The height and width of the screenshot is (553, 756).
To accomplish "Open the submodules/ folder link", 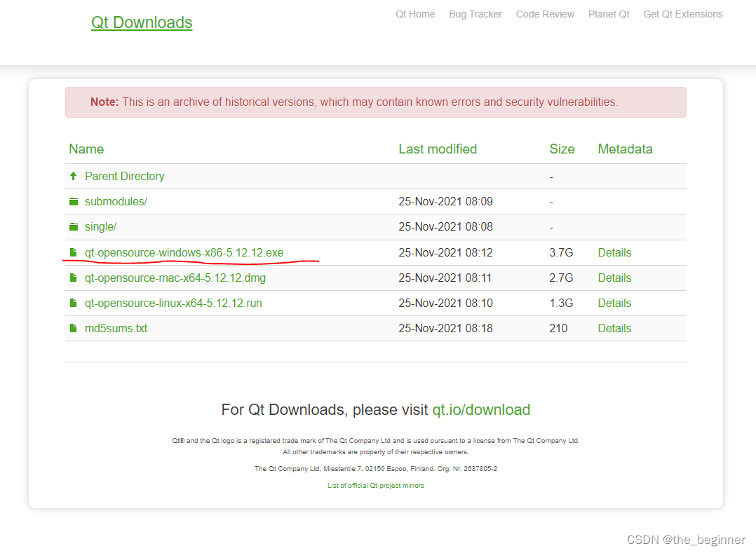I will [x=116, y=201].
